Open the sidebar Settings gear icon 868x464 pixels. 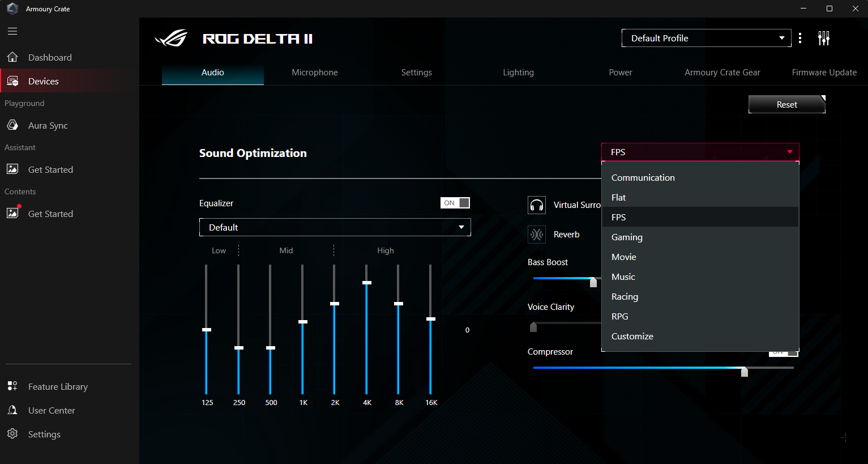click(x=12, y=434)
